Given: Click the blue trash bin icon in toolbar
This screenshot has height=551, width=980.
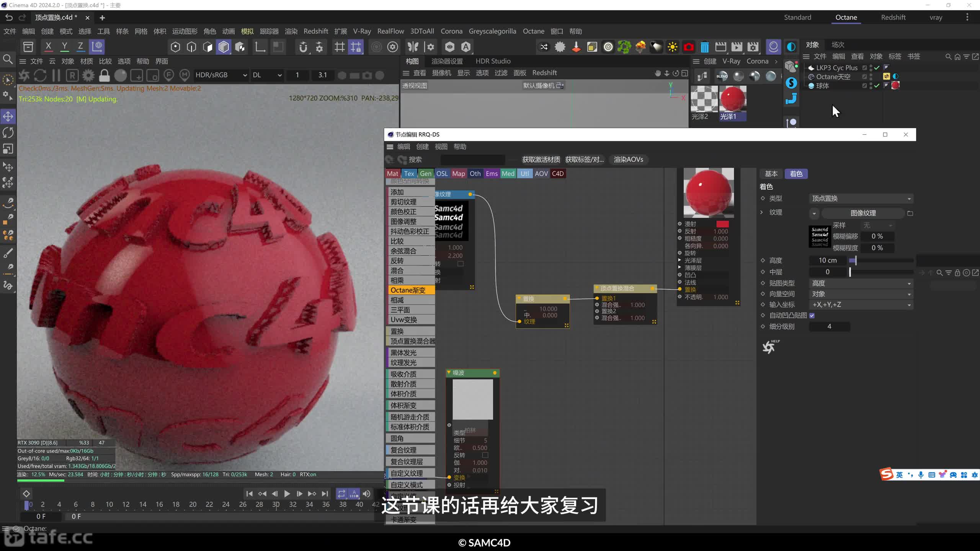Looking at the screenshot, I should click(705, 47).
